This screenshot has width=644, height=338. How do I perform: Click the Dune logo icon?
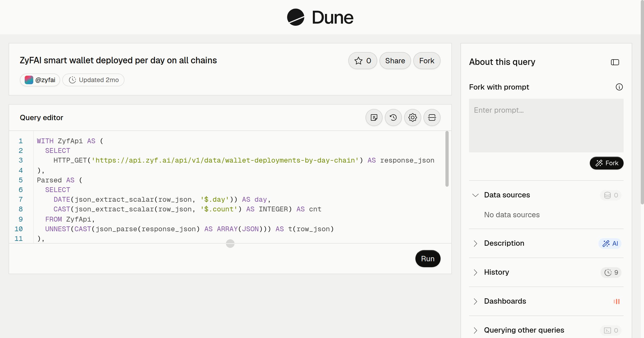(295, 17)
